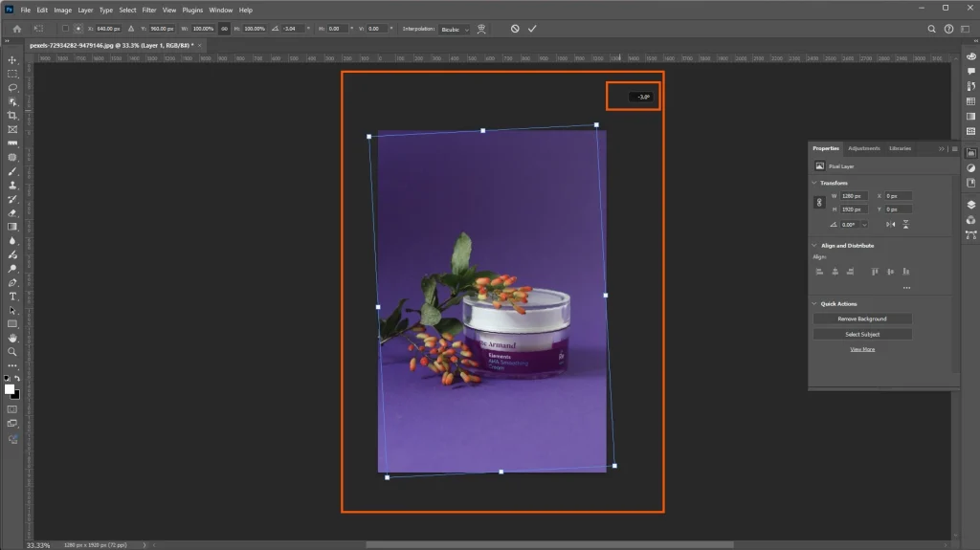Click the Home icon in options bar
Viewport: 980px width, 550px height.
click(x=17, y=29)
